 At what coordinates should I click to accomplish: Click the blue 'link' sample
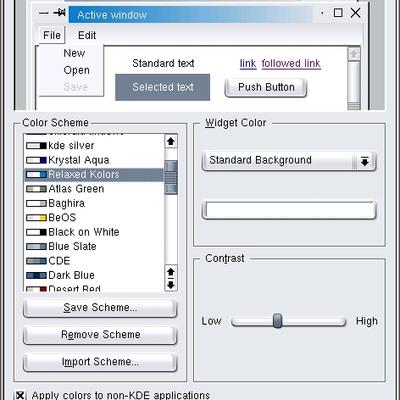pyautogui.click(x=248, y=63)
